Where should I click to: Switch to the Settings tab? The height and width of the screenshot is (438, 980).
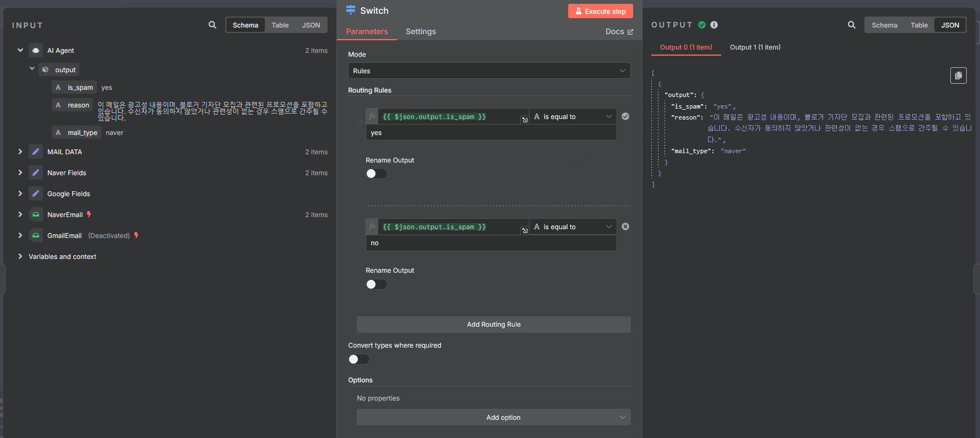[421, 31]
